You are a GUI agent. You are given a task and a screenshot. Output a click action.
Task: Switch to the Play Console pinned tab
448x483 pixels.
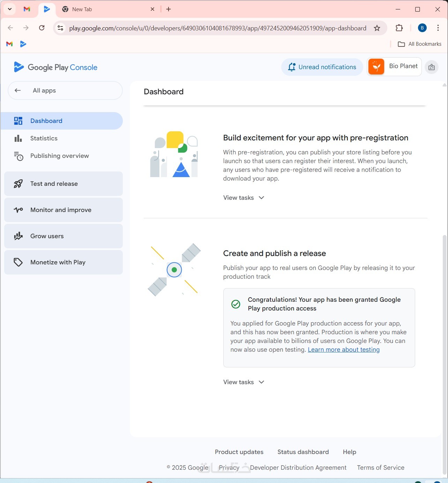click(47, 9)
